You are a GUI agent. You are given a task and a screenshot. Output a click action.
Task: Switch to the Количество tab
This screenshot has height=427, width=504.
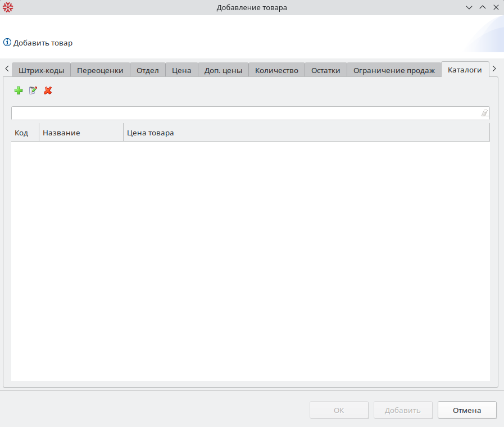(x=276, y=70)
